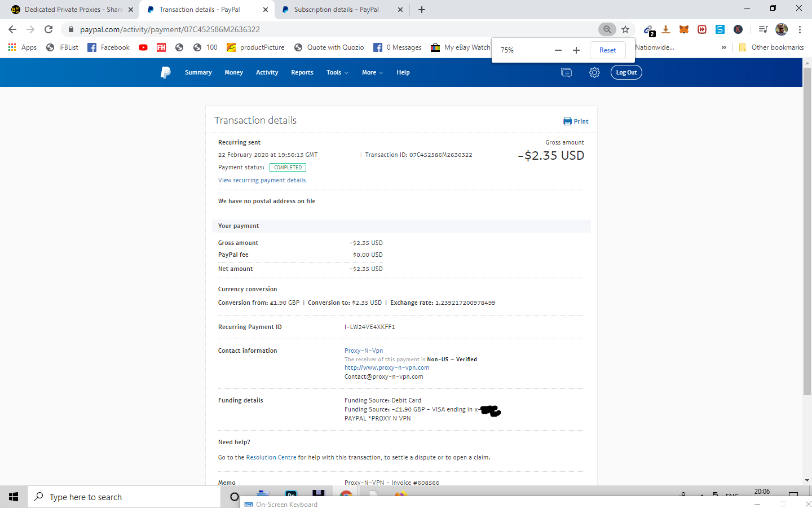Bookmark this page with the star icon
This screenshot has height=508, width=812.
point(625,29)
